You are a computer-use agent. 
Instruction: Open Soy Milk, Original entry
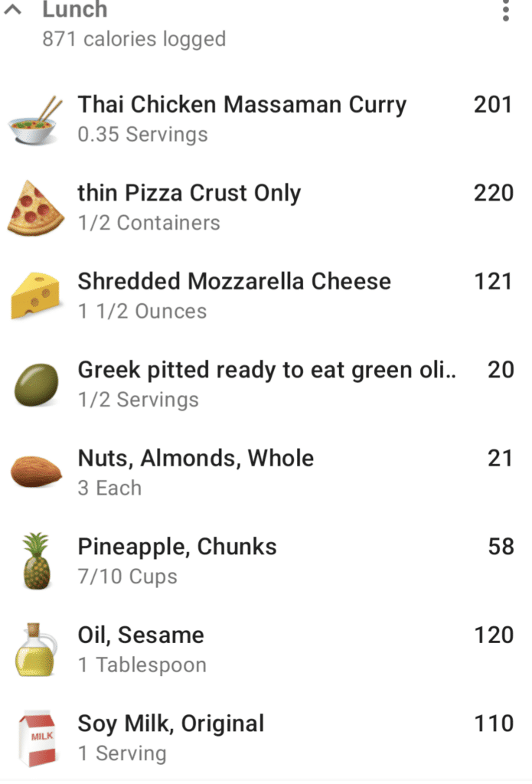(266, 738)
